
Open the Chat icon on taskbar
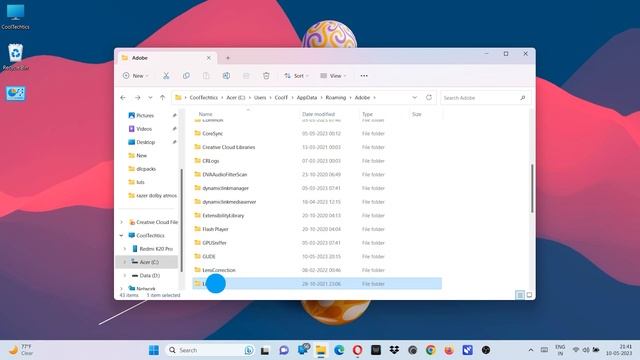284,350
